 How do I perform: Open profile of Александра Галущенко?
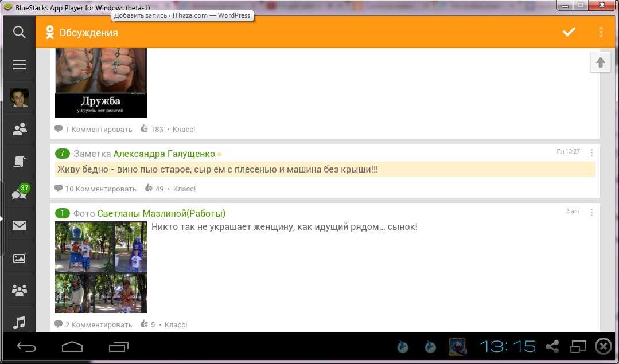(164, 154)
